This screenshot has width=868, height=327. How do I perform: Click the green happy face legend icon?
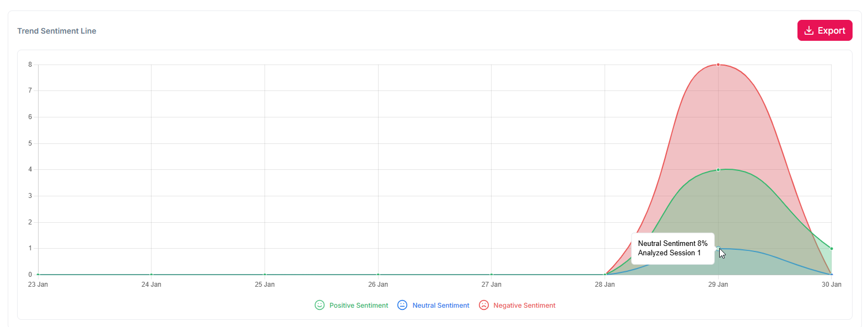320,305
